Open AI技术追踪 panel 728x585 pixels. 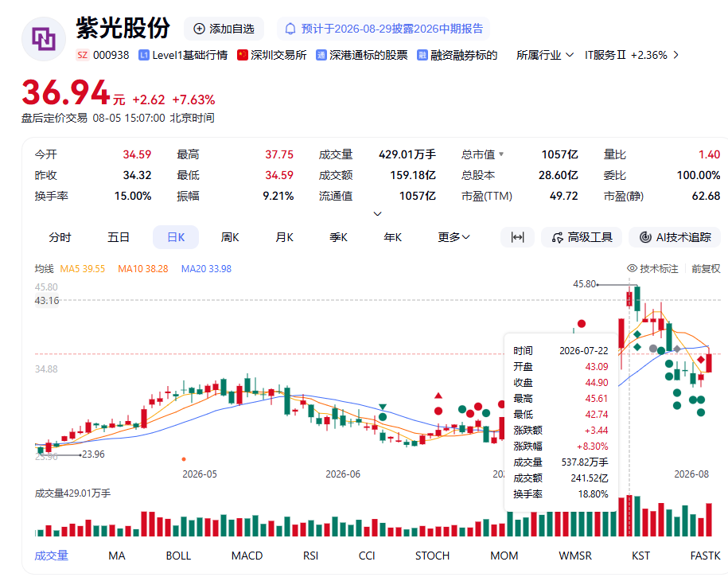675,237
